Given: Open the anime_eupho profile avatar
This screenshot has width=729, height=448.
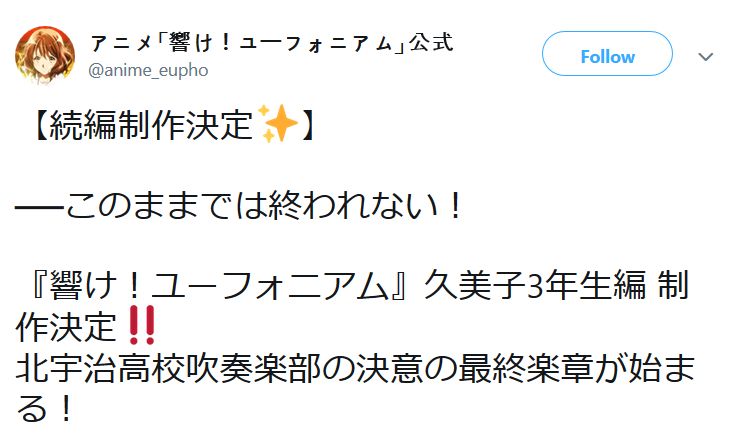Looking at the screenshot, I should tap(45, 56).
